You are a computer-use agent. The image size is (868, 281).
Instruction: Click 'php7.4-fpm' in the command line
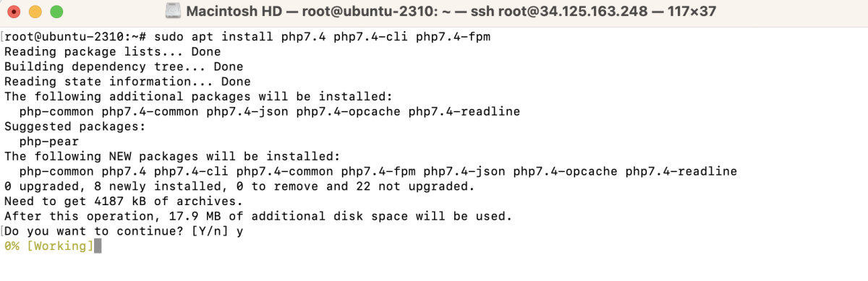[454, 36]
